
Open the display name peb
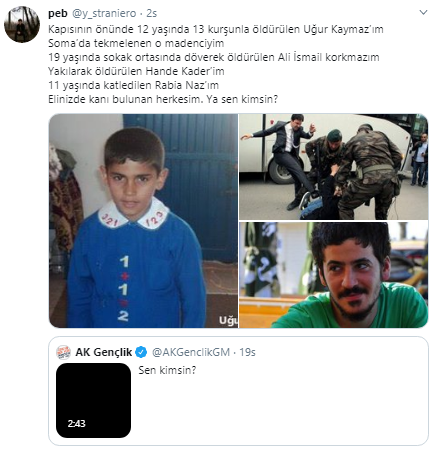click(x=58, y=13)
